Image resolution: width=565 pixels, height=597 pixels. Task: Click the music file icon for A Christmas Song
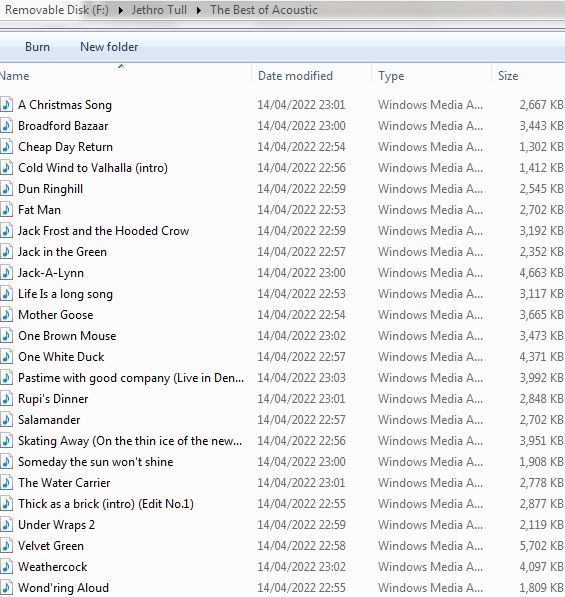point(6,105)
